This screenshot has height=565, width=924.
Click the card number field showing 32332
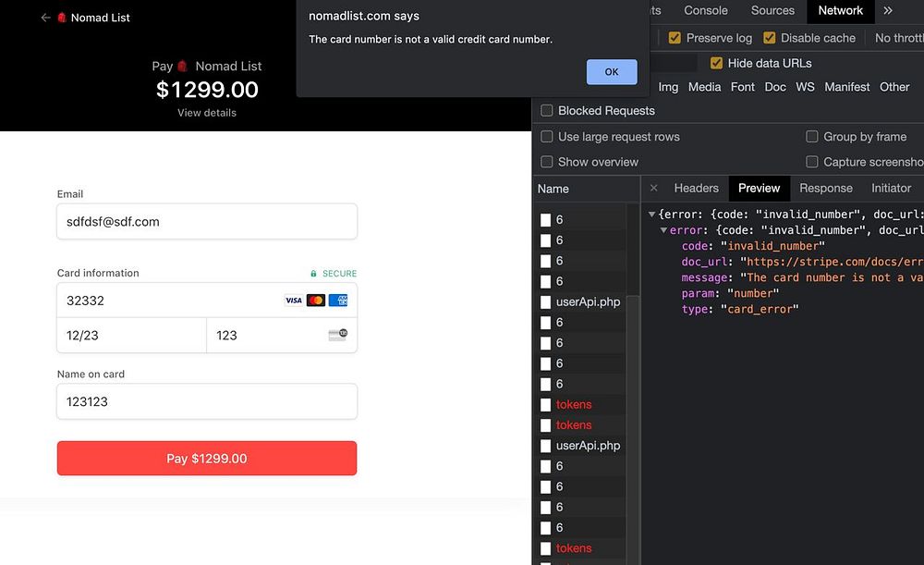coord(207,301)
